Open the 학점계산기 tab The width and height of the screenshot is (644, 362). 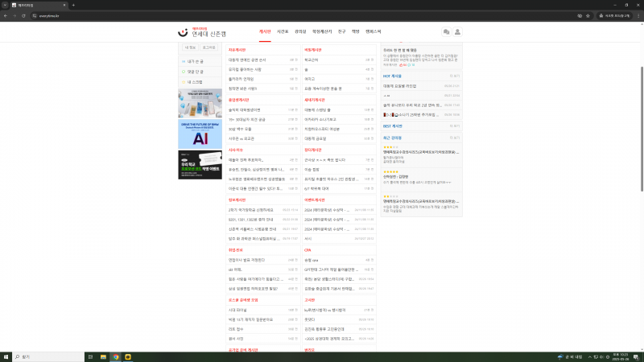tap(322, 31)
